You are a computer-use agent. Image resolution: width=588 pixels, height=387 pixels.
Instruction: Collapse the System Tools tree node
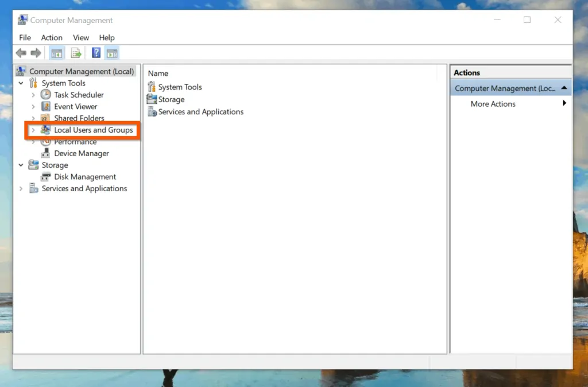[x=21, y=83]
